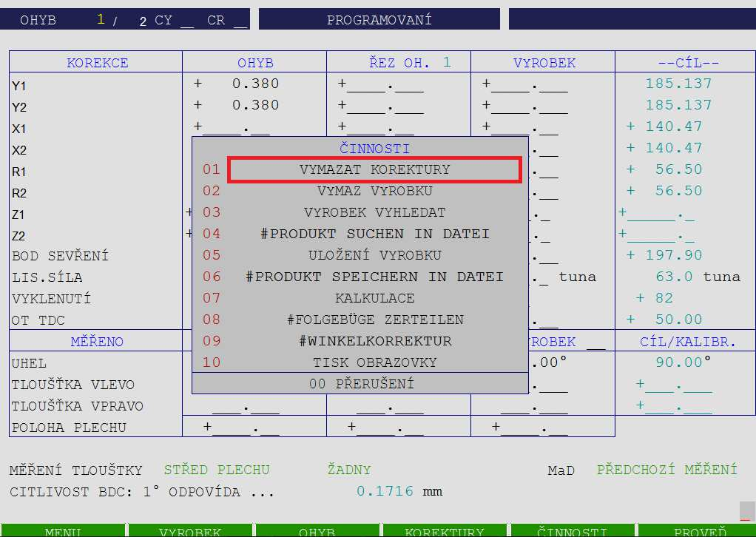This screenshot has height=537, width=756.
Task: Click the TLOUŠŤKA VPRAVO CÍL/KALIBR. field
Action: (x=674, y=406)
